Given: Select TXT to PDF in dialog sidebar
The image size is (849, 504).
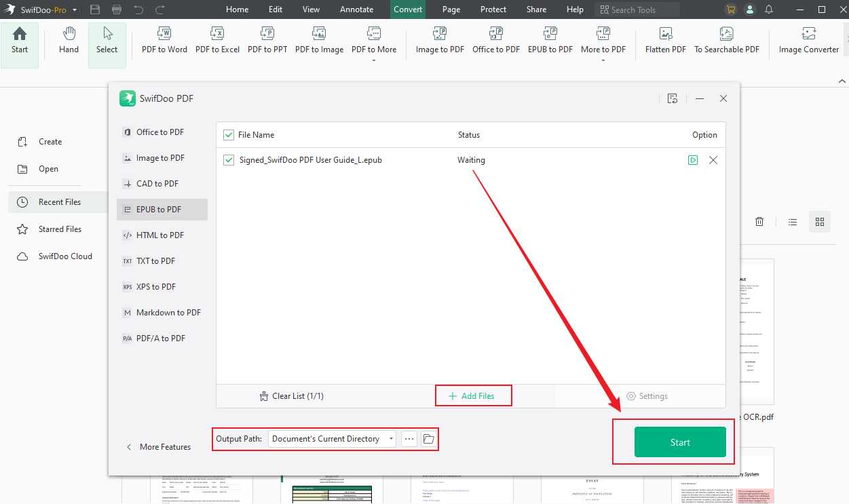Looking at the screenshot, I should pyautogui.click(x=162, y=261).
